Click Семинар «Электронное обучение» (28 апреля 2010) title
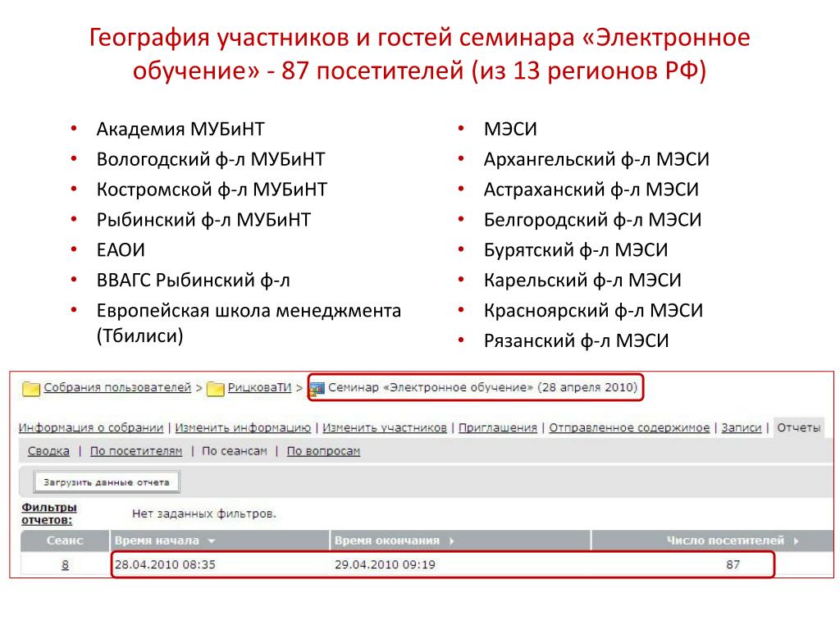840x630 pixels. [482, 387]
